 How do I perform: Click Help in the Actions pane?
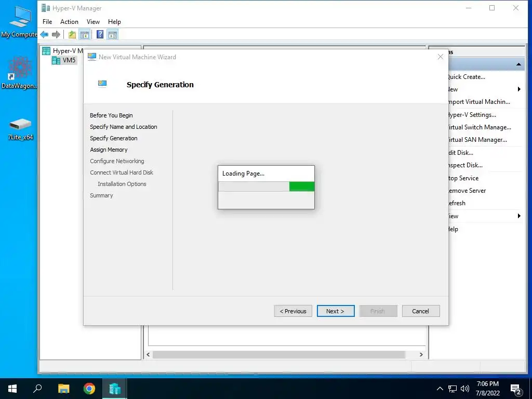[453, 229]
